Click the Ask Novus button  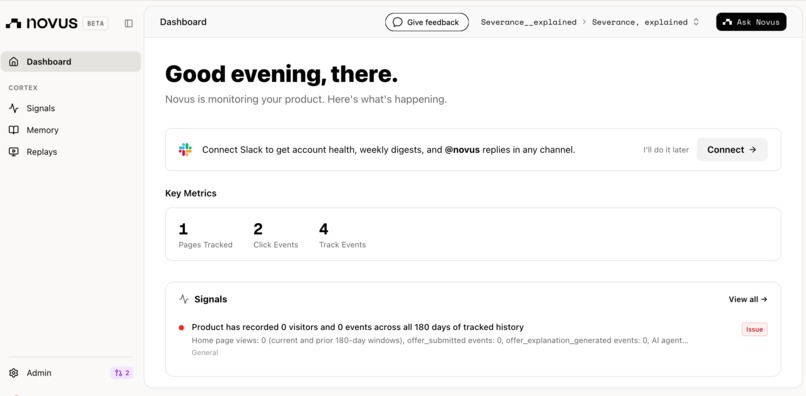(x=751, y=22)
